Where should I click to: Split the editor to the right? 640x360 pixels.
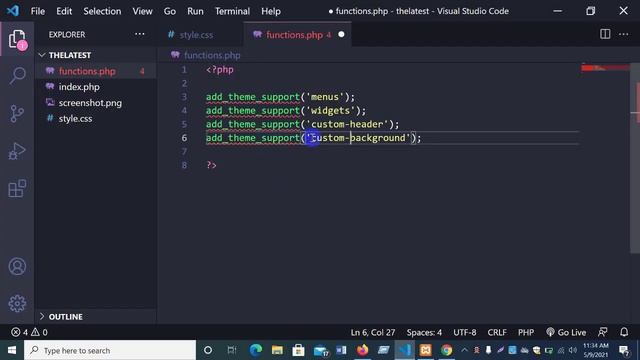605,34
